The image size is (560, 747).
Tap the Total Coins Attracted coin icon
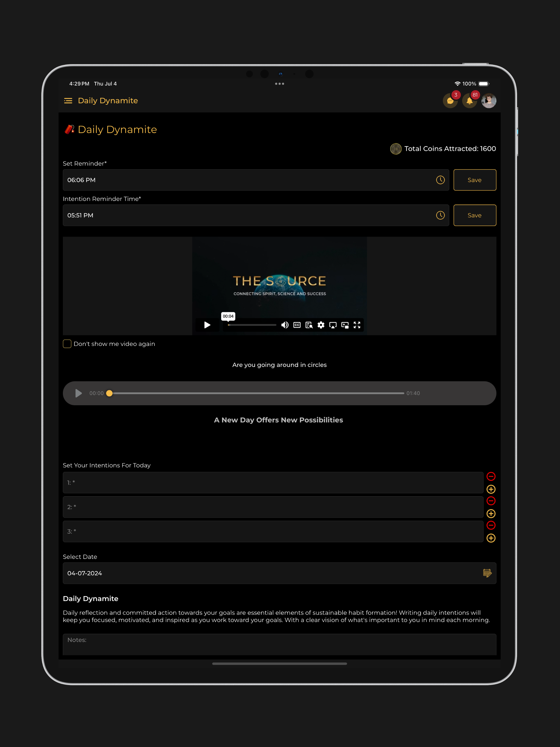[395, 149]
